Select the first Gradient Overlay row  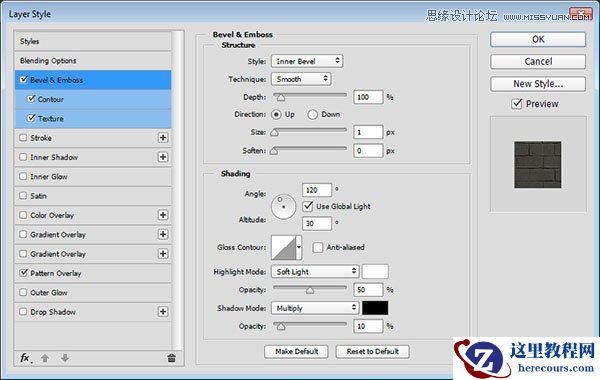(x=93, y=234)
